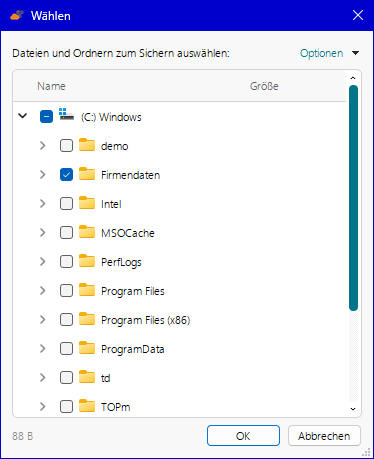Expand the PerfLogs folder

tap(42, 262)
